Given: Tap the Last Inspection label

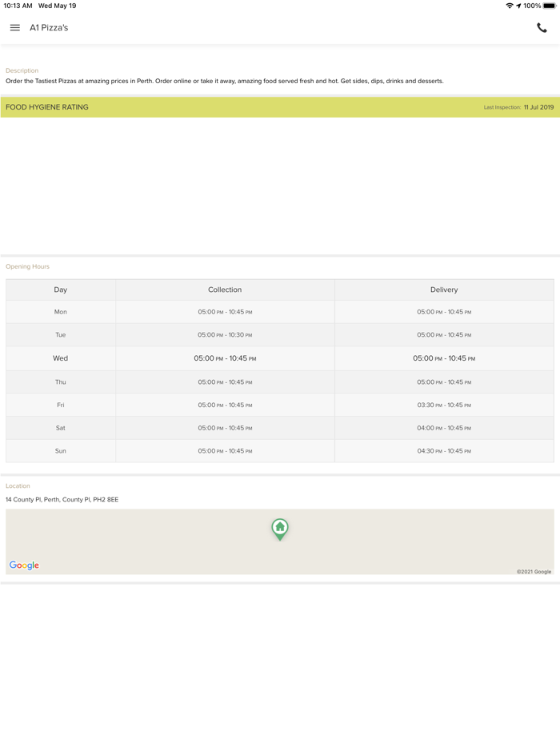Looking at the screenshot, I should click(502, 108).
